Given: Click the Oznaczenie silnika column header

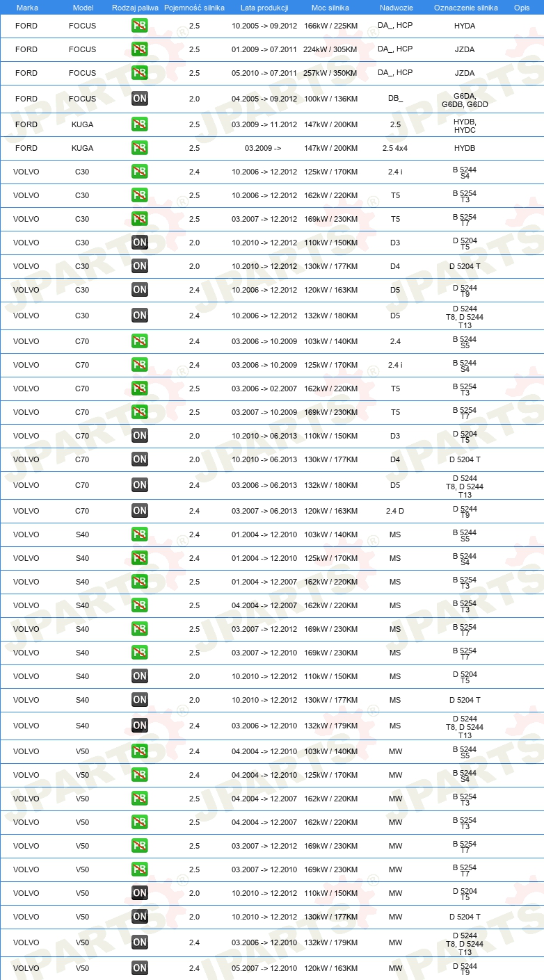Looking at the screenshot, I should click(x=465, y=7).
